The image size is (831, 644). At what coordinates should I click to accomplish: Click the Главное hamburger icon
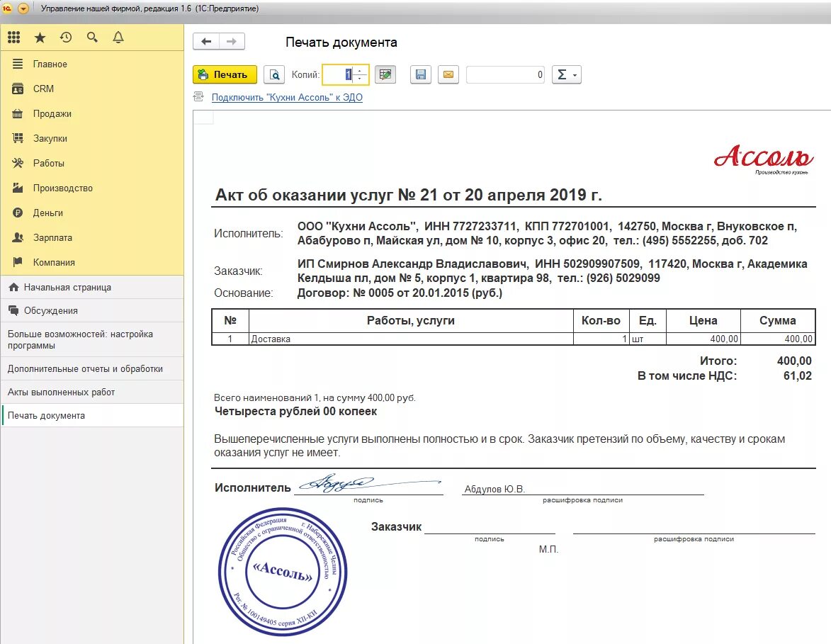coord(18,64)
